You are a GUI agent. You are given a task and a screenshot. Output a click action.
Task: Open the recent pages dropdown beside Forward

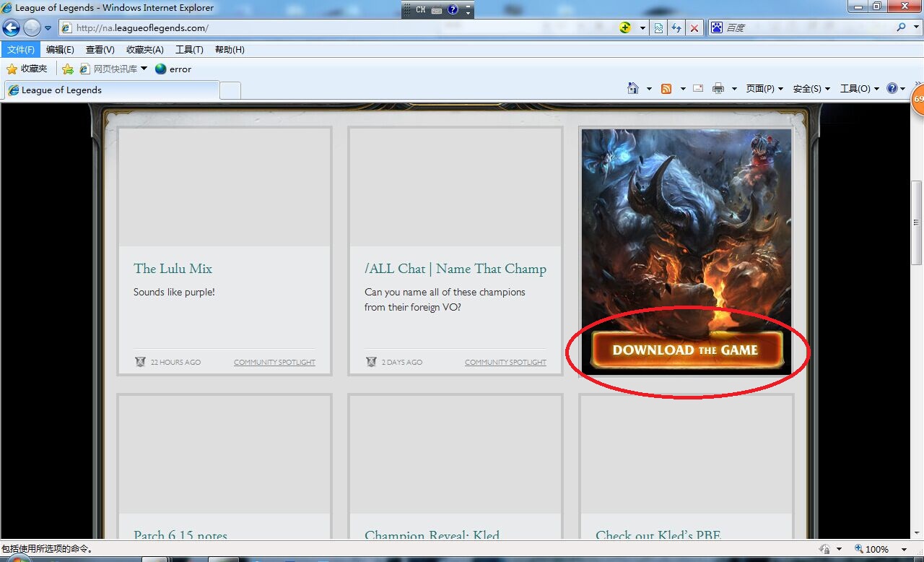pyautogui.click(x=48, y=28)
